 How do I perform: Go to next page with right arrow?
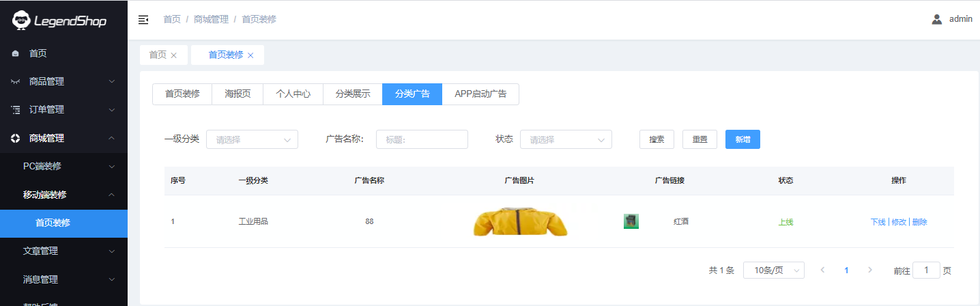[869, 270]
